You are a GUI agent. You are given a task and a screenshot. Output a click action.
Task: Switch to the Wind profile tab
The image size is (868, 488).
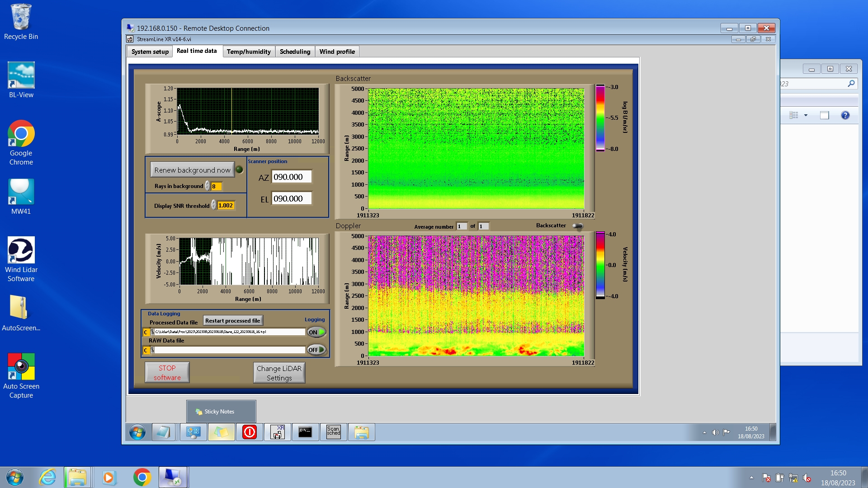337,52
